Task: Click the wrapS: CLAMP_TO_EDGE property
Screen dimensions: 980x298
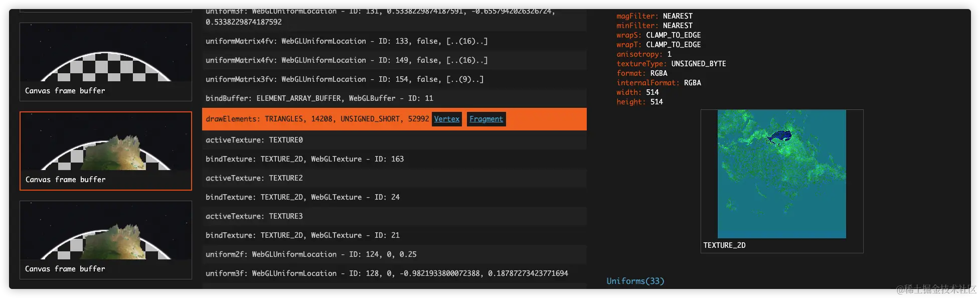Action: [x=659, y=35]
